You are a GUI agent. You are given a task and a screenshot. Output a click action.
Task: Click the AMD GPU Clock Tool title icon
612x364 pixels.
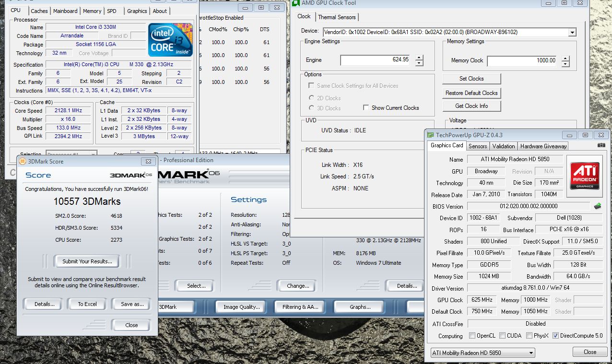[x=295, y=3]
